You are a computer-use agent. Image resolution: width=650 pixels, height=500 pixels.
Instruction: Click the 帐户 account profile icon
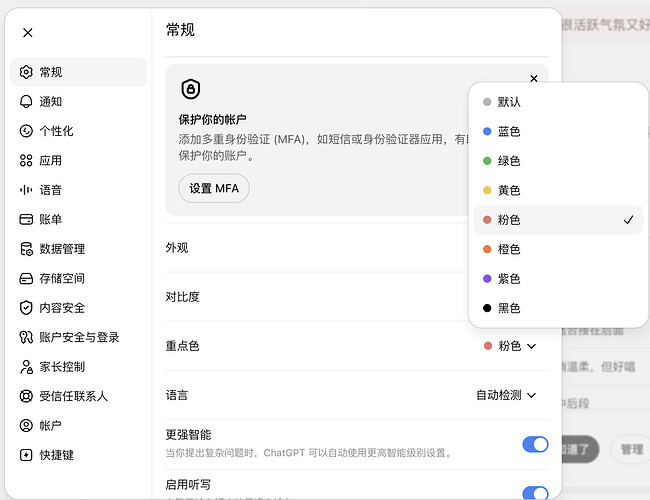coord(26,425)
